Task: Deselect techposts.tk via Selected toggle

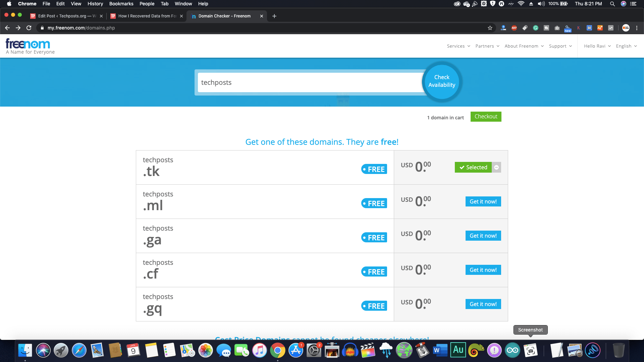Action: coord(473,167)
